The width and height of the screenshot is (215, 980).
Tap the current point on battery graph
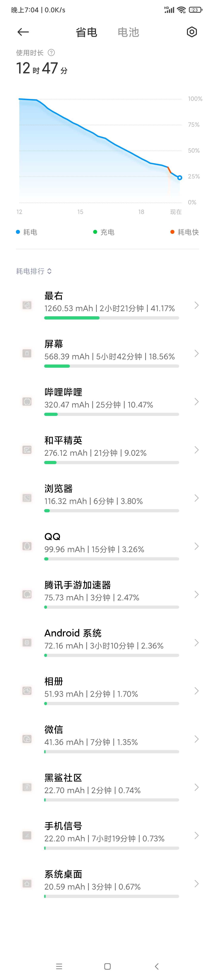pos(180,178)
